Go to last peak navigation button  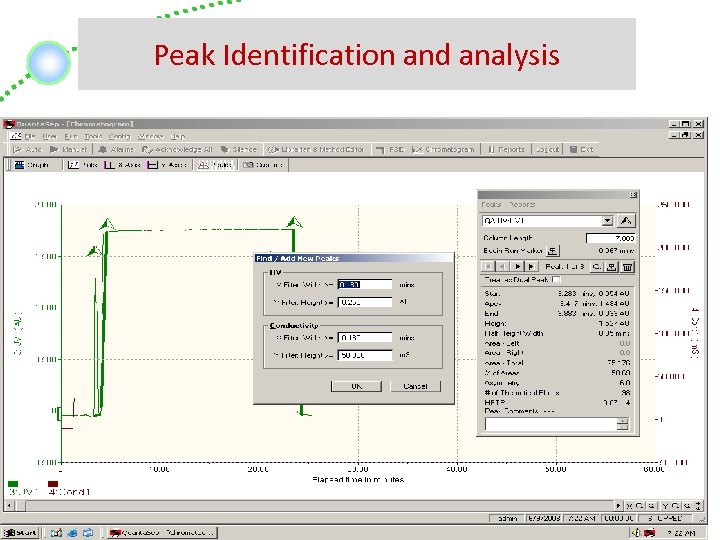532,266
